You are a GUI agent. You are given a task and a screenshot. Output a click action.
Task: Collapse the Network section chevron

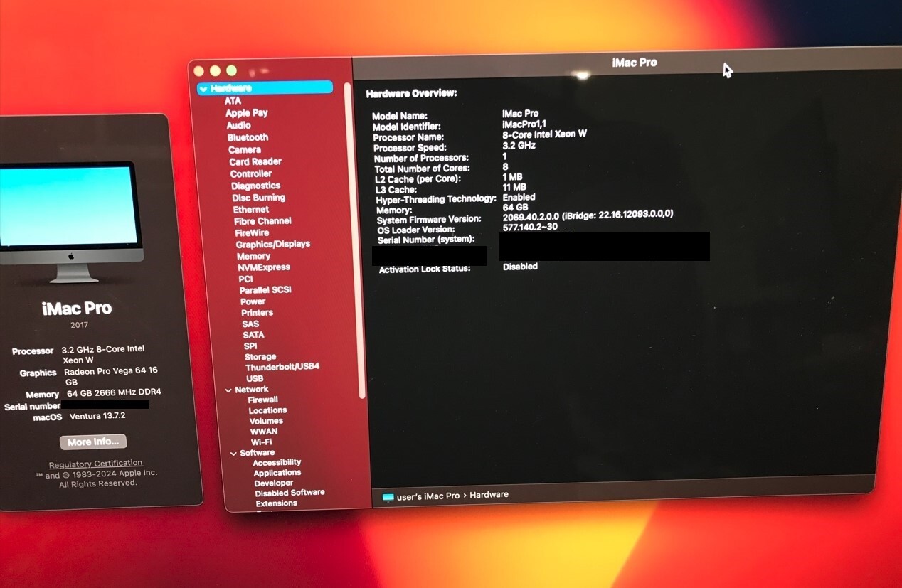click(228, 390)
